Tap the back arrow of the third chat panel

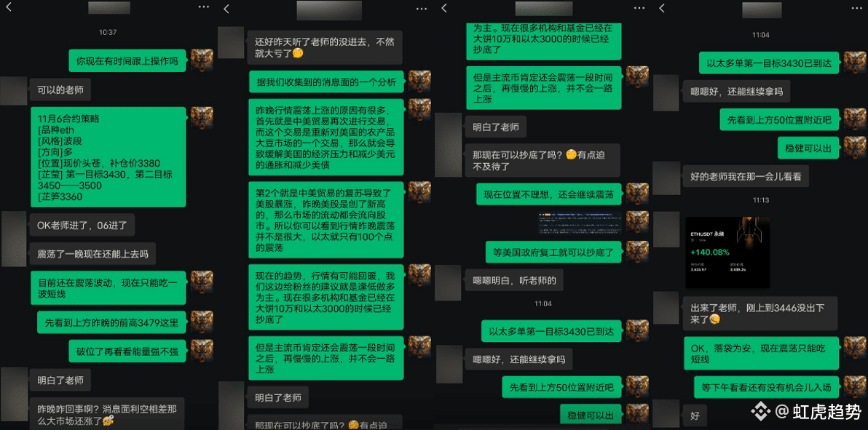pos(443,8)
